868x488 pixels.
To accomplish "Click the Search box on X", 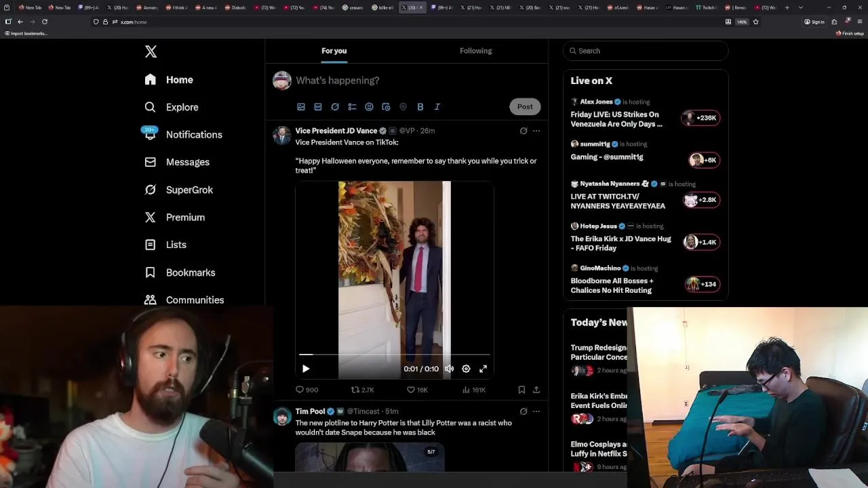I will click(646, 51).
